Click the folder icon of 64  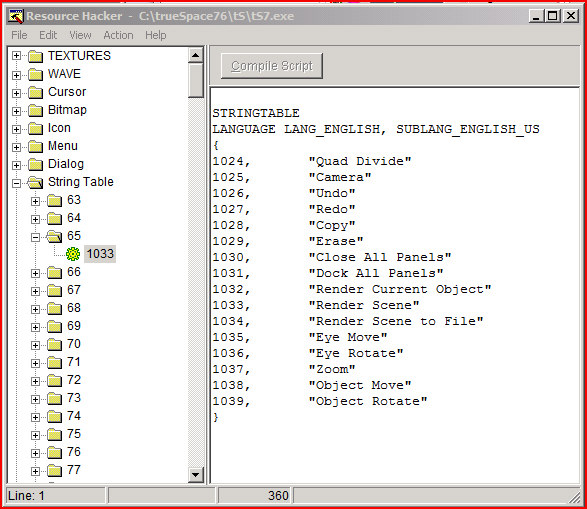click(x=55, y=219)
